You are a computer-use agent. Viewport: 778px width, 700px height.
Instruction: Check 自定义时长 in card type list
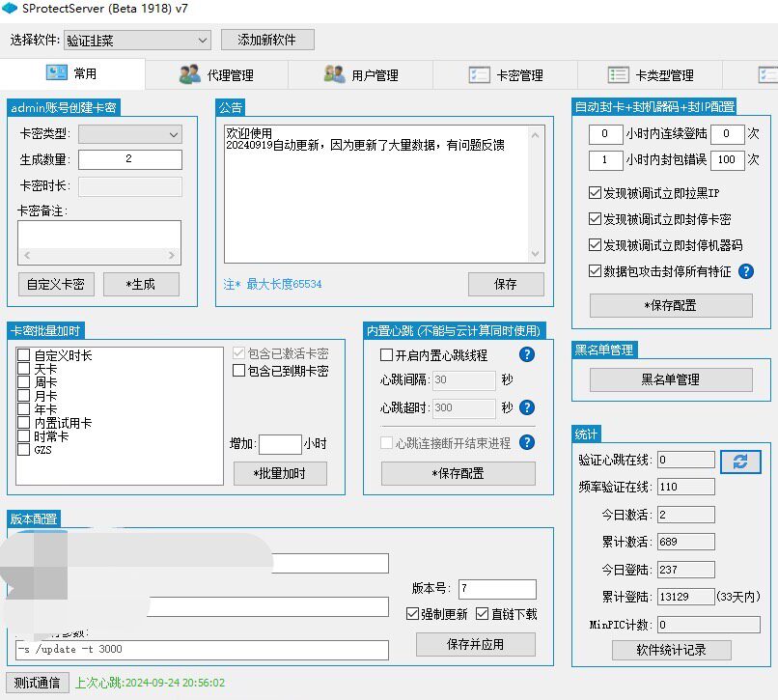pyautogui.click(x=23, y=355)
